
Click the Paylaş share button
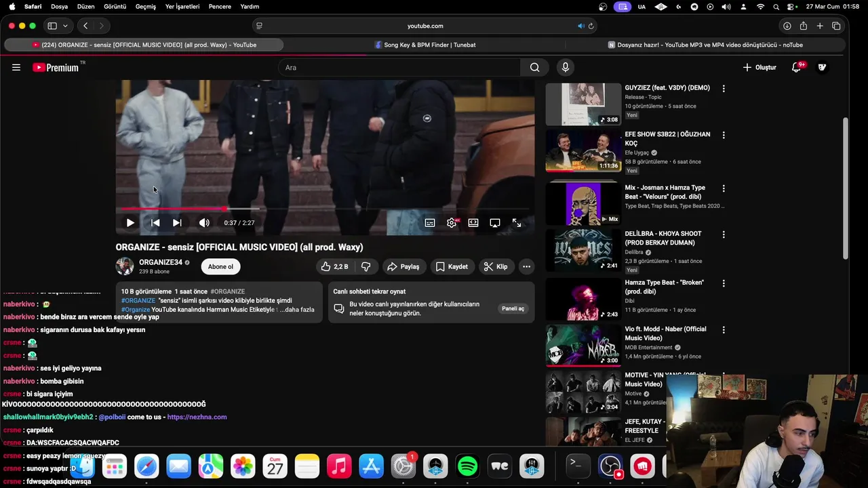tap(403, 266)
